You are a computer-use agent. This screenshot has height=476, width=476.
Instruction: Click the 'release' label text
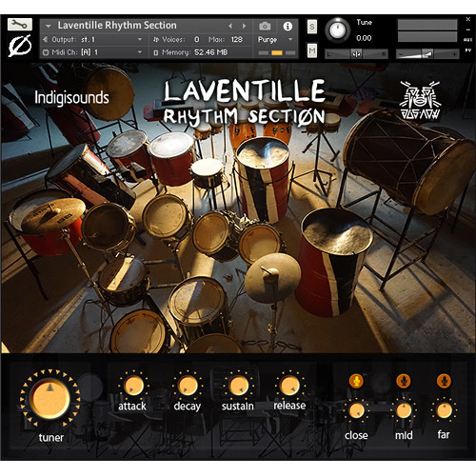[x=289, y=406]
